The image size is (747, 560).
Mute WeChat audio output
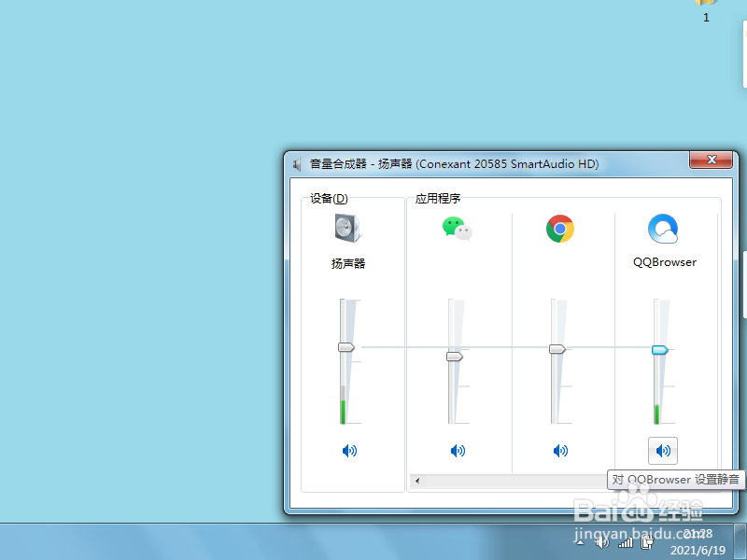coord(458,451)
